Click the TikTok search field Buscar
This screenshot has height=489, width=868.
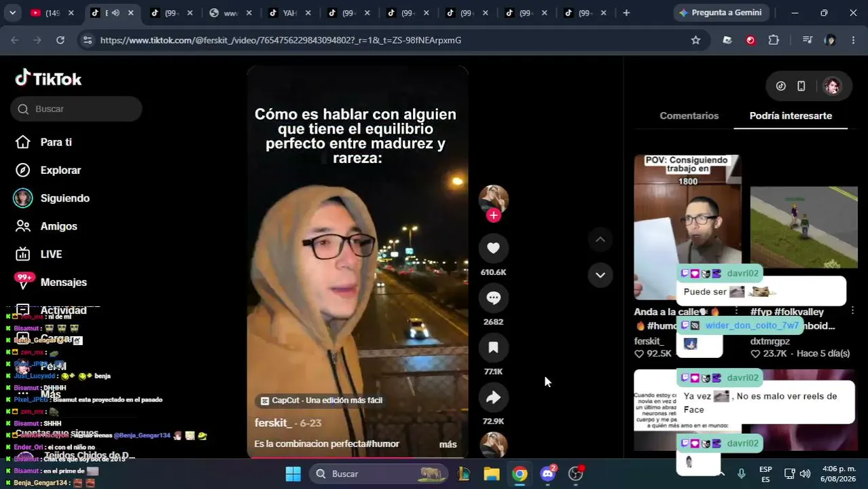coord(76,109)
